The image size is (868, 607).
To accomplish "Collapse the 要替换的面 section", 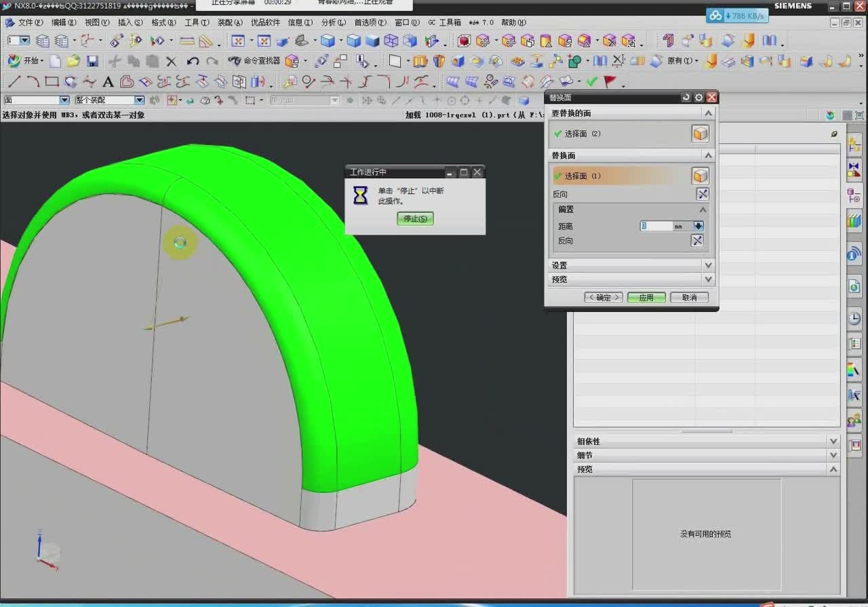I will (708, 113).
